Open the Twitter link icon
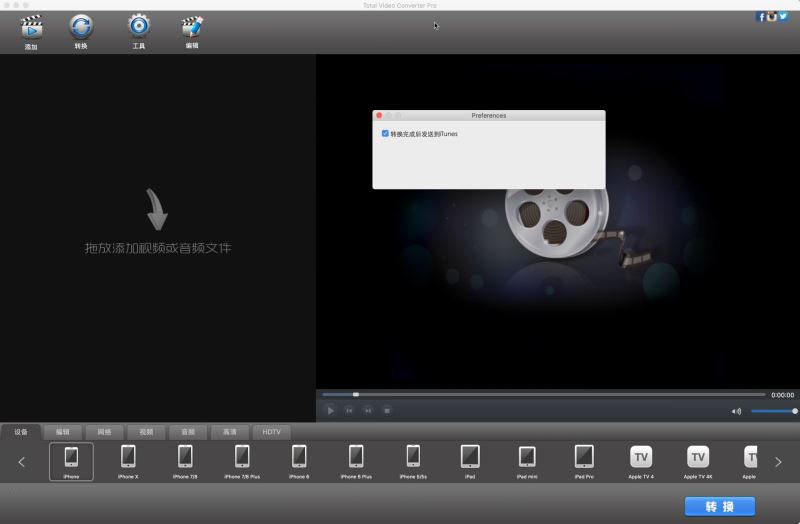The height and width of the screenshot is (524, 800). [x=783, y=17]
